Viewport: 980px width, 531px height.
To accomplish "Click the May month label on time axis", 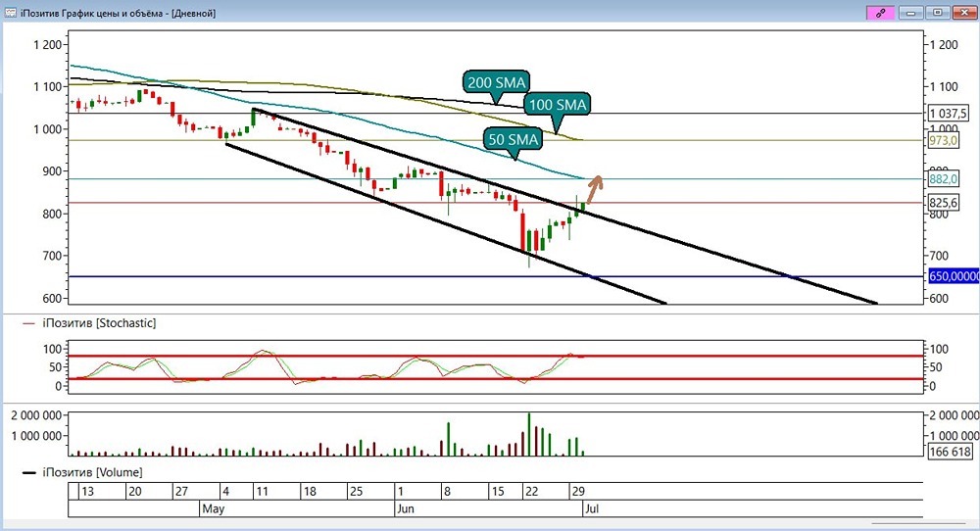I will (213, 508).
